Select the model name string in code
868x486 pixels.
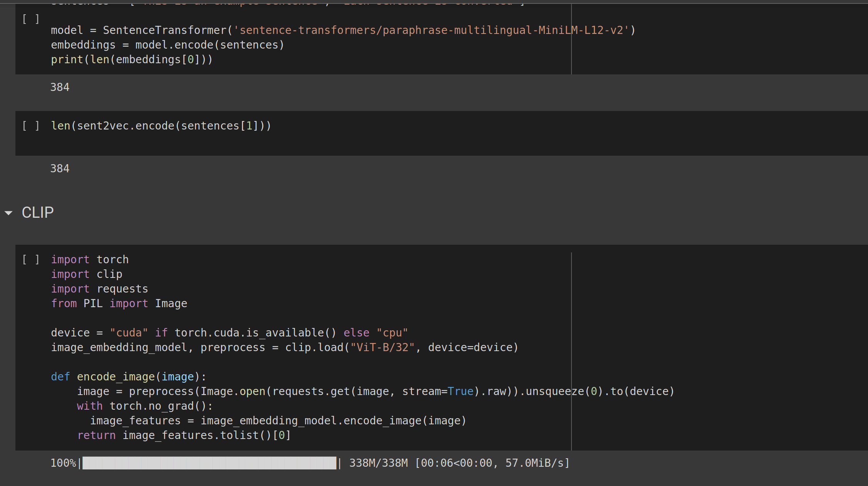432,30
